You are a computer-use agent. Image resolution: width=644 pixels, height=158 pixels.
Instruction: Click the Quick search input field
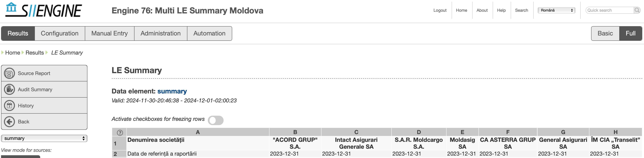[609, 10]
